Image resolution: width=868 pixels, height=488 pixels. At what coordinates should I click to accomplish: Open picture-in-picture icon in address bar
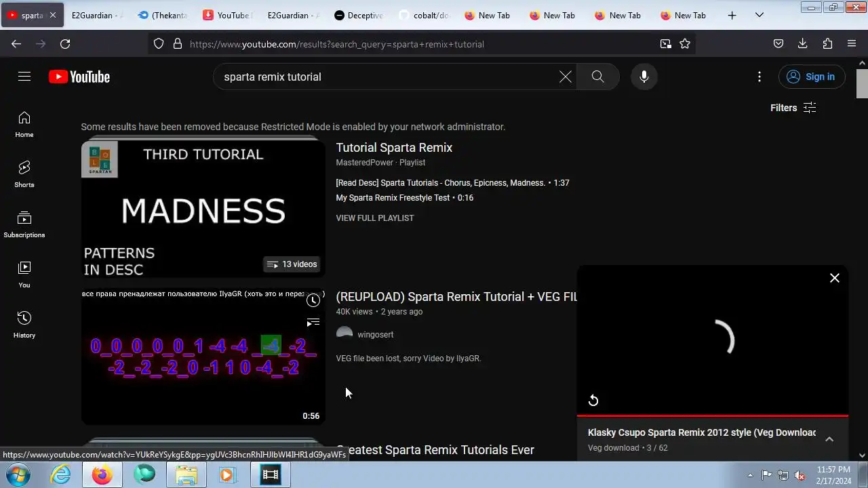(x=666, y=43)
